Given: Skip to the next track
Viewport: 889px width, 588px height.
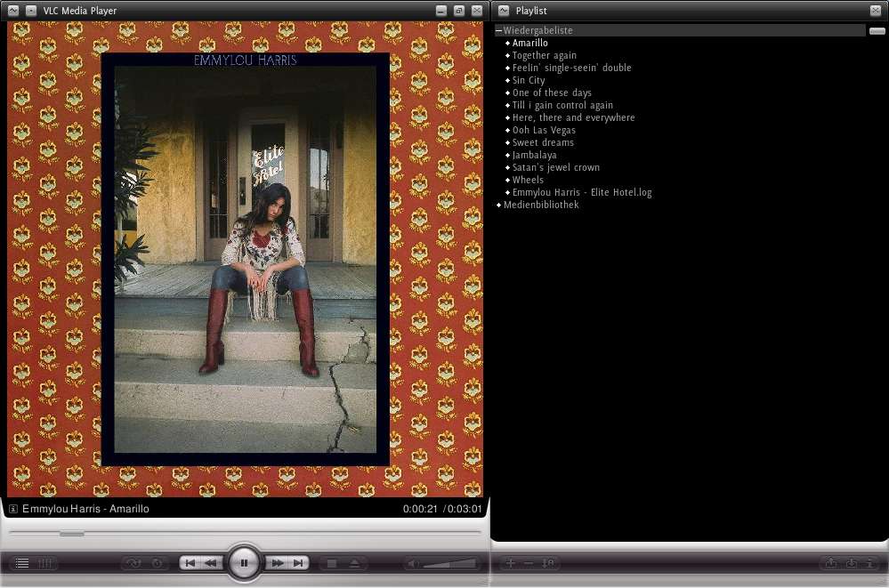Looking at the screenshot, I should tap(298, 563).
